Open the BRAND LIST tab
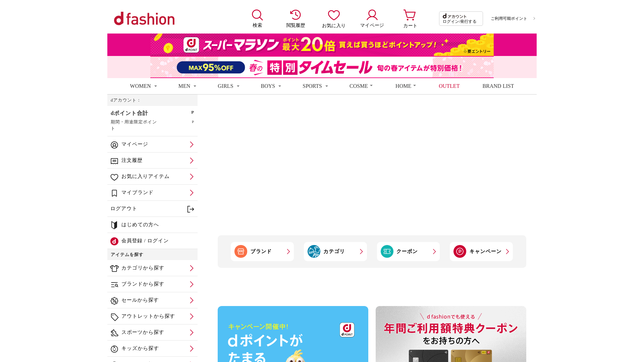This screenshot has height=362, width=644. click(498, 86)
